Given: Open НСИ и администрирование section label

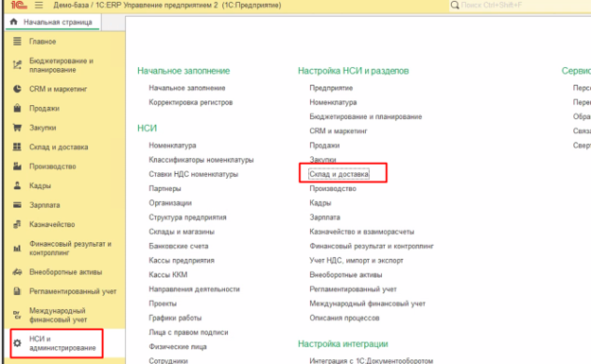Looking at the screenshot, I should (62, 343).
